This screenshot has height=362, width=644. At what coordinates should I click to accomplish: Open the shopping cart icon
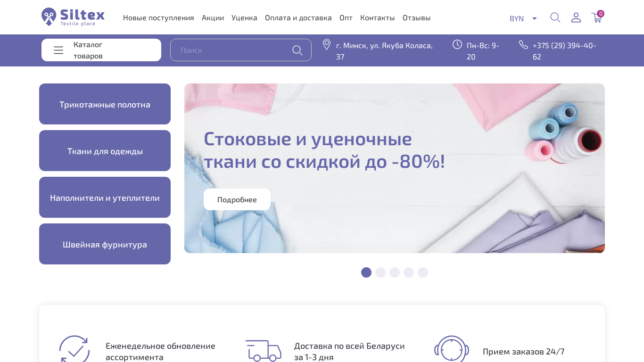coord(597,18)
